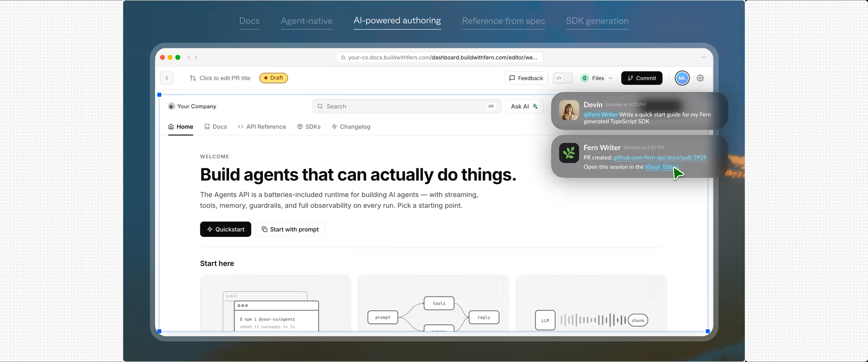Click Start with prompt button
868x362 pixels.
tap(290, 229)
